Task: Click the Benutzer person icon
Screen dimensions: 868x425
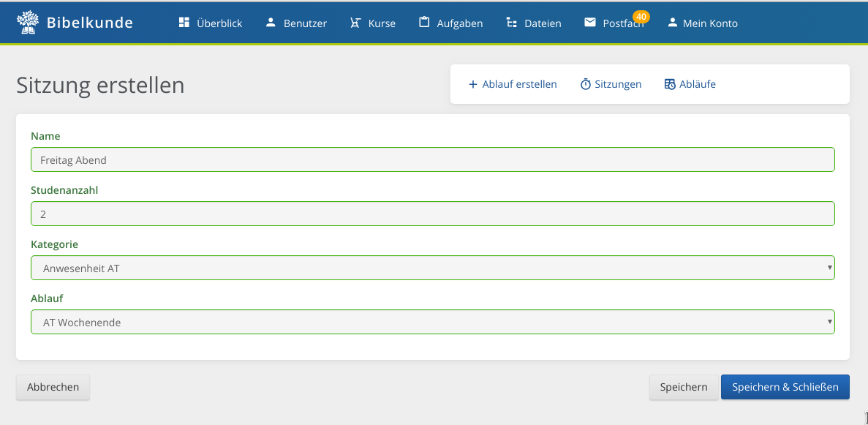Action: pyautogui.click(x=271, y=22)
